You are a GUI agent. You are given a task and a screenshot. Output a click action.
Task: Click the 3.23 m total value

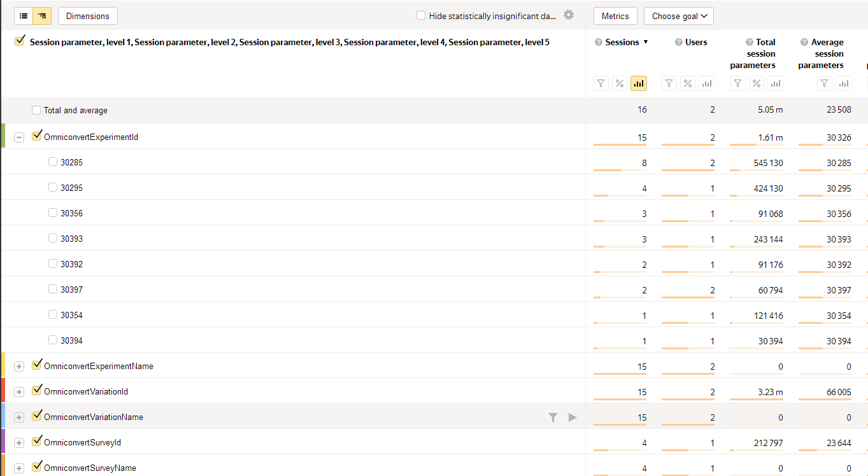pos(771,392)
